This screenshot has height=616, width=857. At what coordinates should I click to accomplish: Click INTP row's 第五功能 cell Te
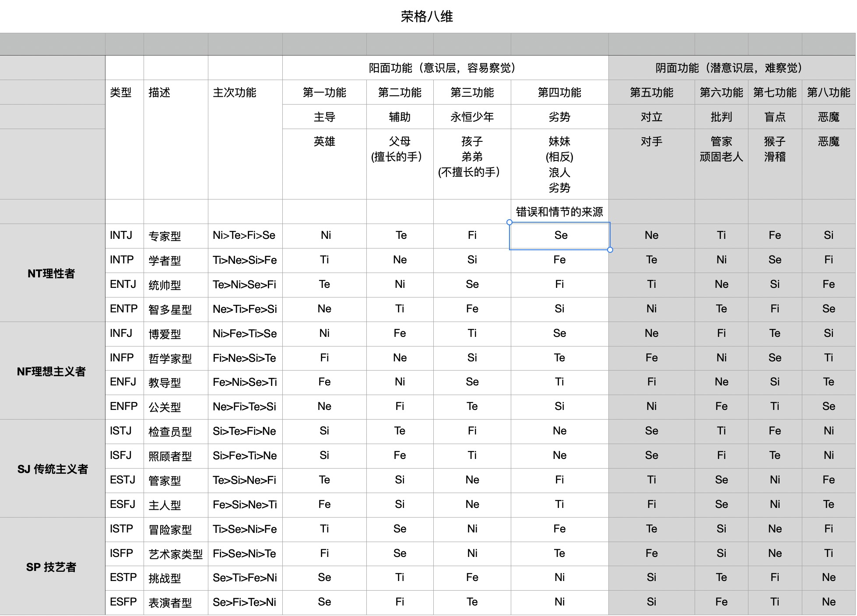pyautogui.click(x=651, y=260)
